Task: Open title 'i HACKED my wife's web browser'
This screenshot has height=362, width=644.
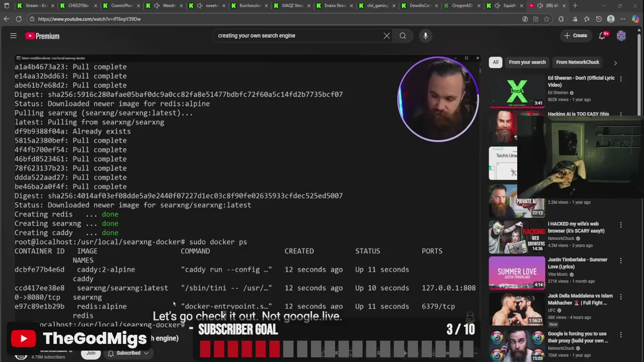Action: pos(576,227)
